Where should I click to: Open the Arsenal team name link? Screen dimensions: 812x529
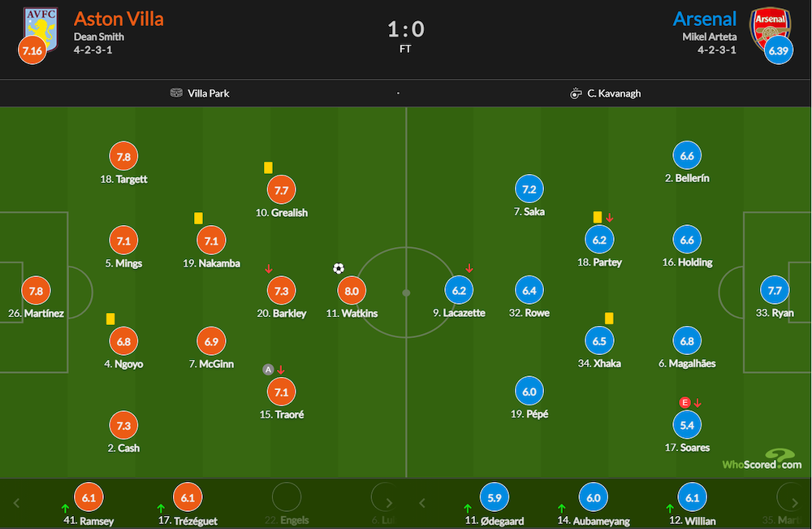click(x=704, y=20)
